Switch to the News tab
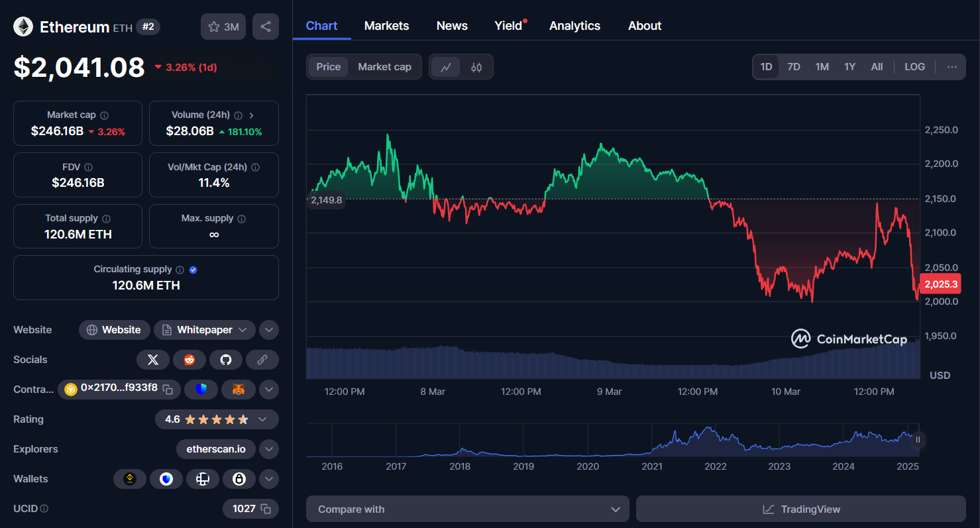 (x=452, y=26)
